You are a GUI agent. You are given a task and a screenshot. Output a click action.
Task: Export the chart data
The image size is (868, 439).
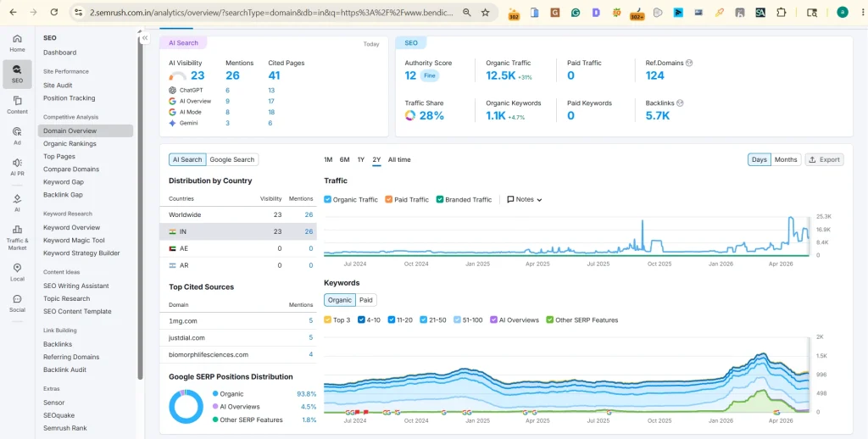coord(824,159)
